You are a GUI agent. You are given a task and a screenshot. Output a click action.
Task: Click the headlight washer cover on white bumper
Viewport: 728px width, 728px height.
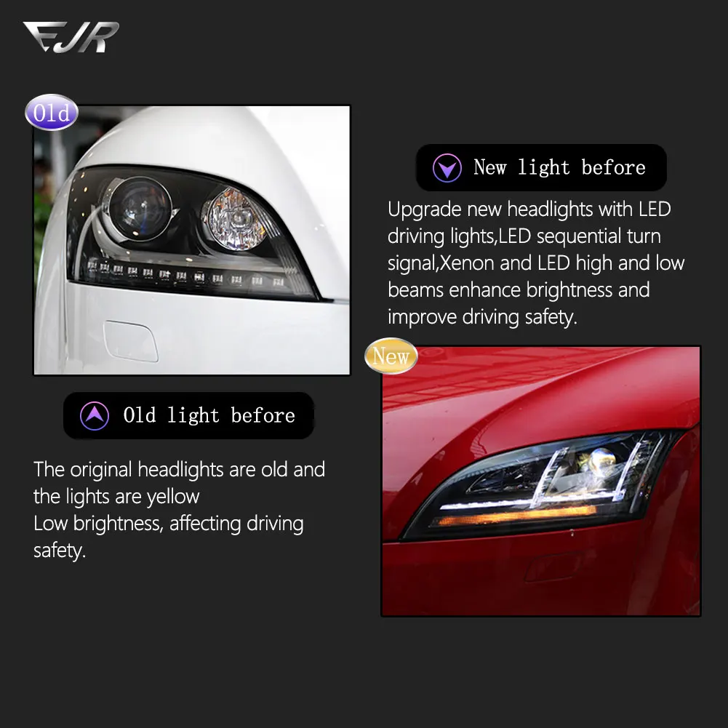pos(131,341)
